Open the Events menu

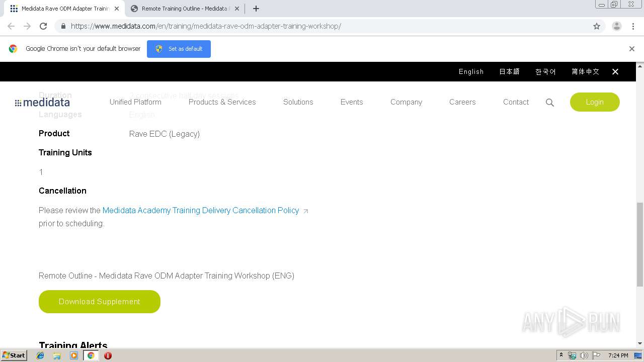coord(352,102)
